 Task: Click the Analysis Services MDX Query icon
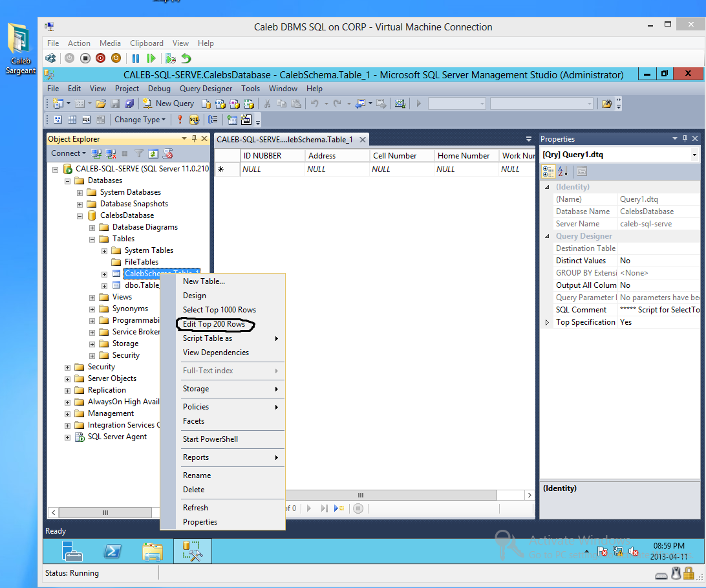tap(220, 103)
